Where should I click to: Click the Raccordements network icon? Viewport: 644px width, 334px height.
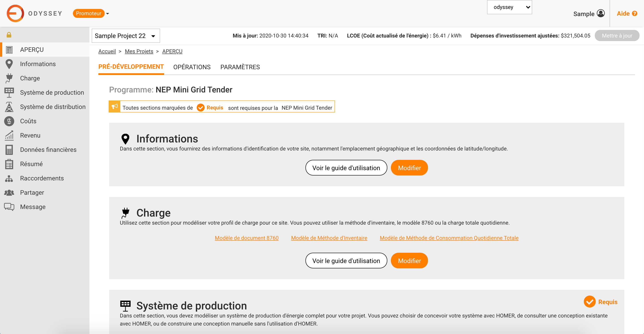point(9,178)
